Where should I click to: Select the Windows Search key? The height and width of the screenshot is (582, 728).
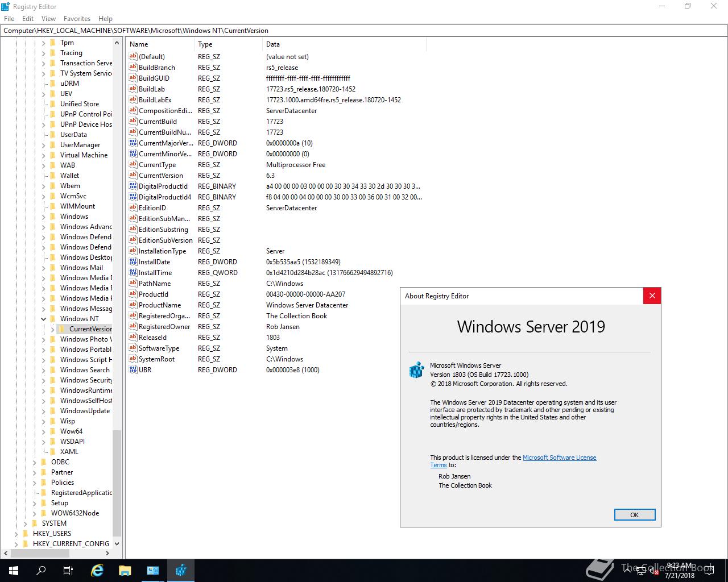click(x=85, y=369)
